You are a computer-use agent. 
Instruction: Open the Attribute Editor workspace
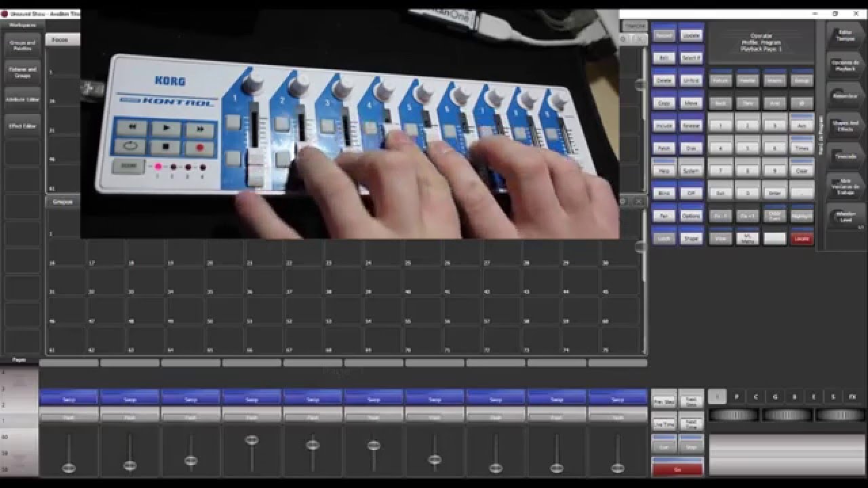[22, 99]
